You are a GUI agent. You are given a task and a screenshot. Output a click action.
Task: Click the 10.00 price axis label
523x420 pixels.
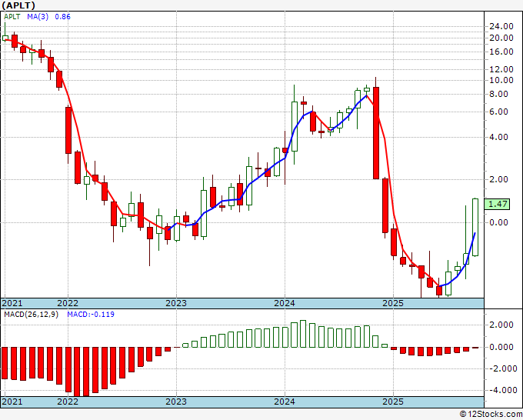click(501, 80)
